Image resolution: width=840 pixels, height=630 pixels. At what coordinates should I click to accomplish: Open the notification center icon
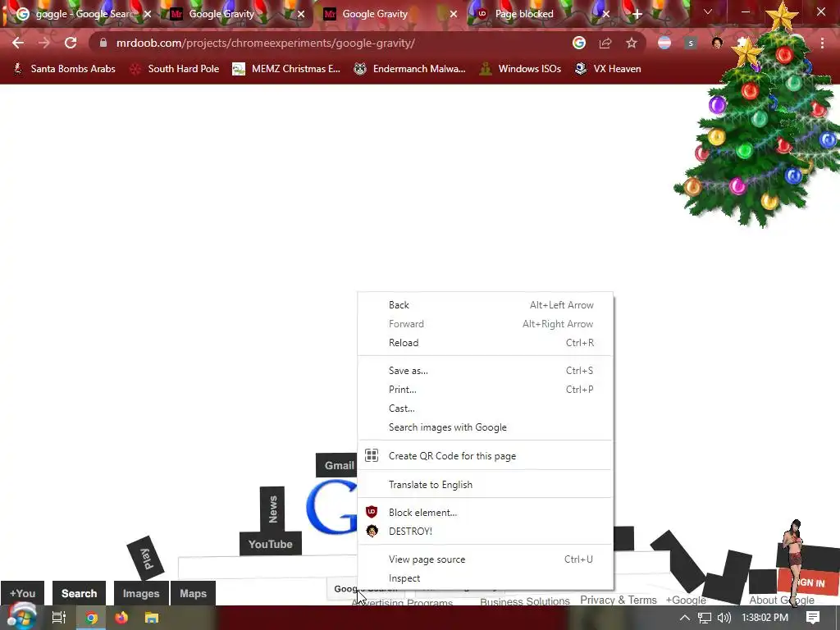[813, 618]
